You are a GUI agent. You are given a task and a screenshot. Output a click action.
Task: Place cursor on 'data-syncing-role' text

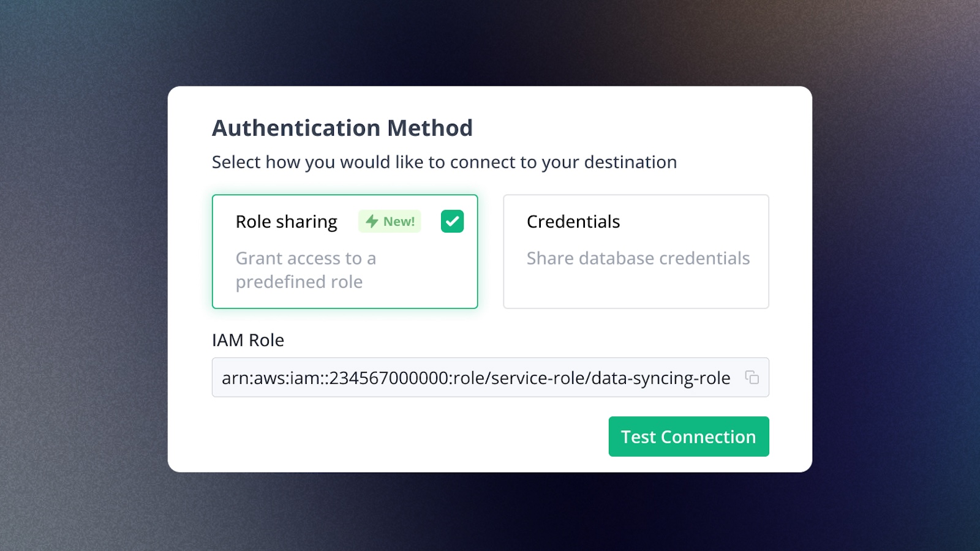(660, 378)
